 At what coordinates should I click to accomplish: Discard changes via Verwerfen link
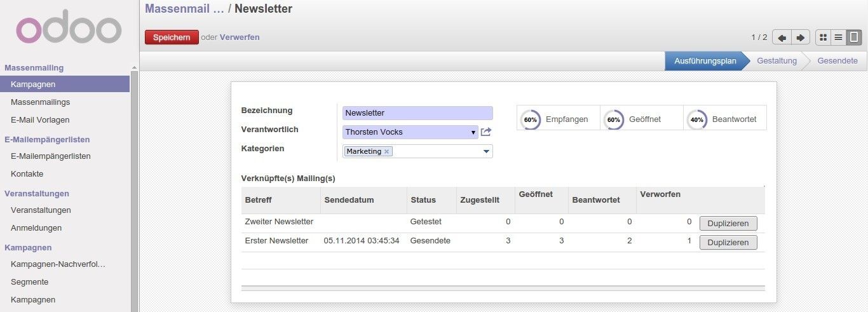tap(240, 37)
